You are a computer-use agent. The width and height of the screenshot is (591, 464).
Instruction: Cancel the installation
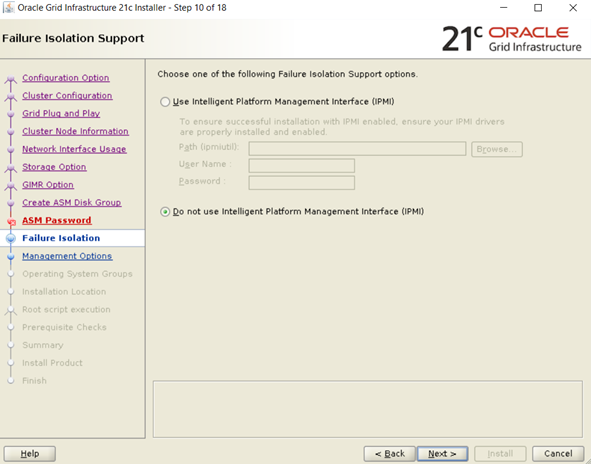[558, 454]
